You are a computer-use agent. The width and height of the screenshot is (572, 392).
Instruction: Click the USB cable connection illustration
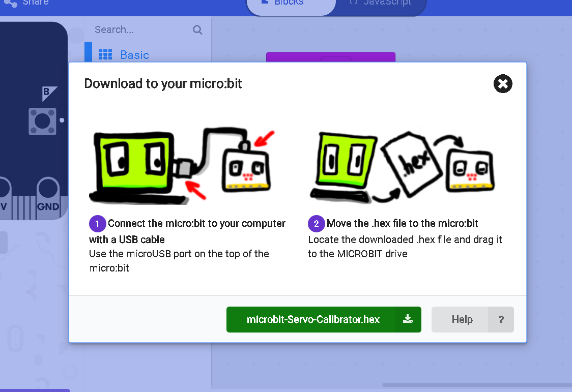182,165
